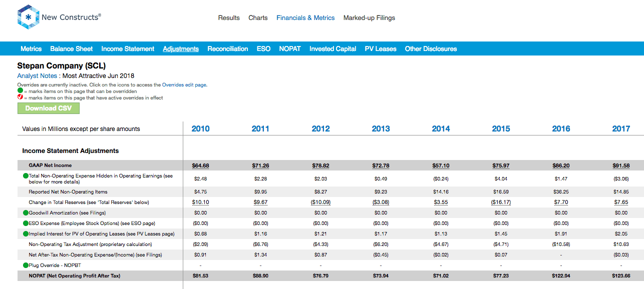644x289 pixels.
Task: Click the 2010 year column header
Action: coord(200,128)
